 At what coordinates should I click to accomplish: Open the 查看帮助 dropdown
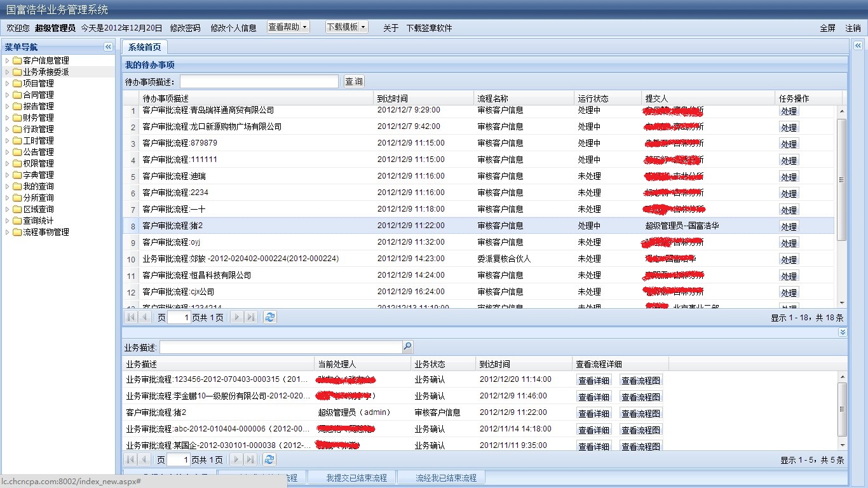coord(288,27)
